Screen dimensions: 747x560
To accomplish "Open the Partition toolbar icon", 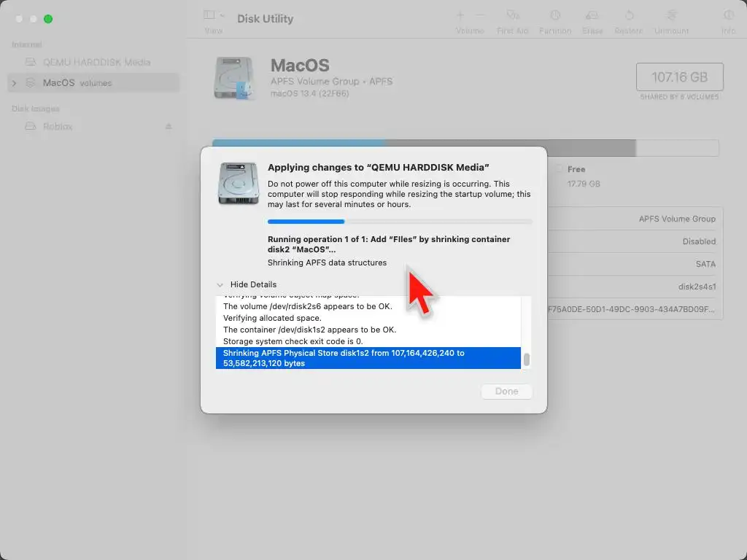I will pos(555,15).
